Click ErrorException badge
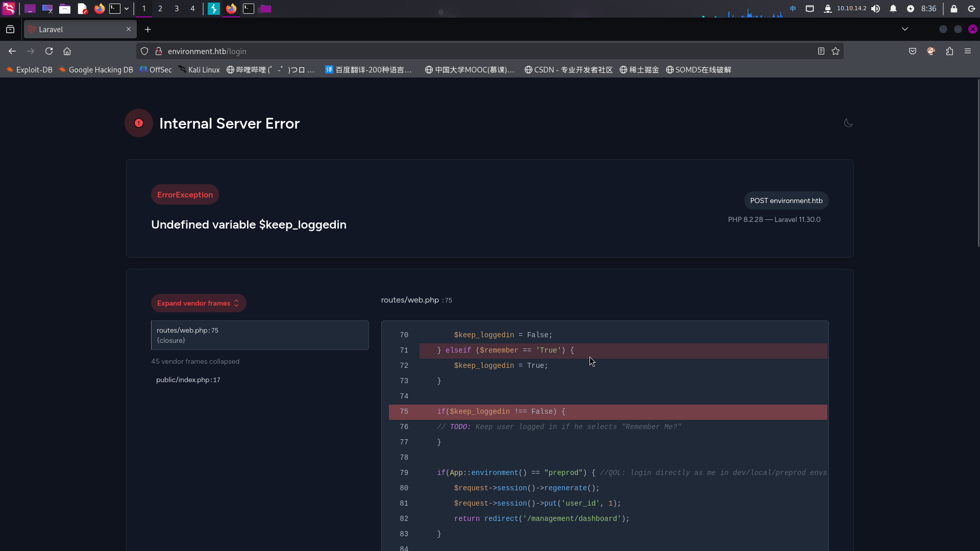Image resolution: width=980 pixels, height=551 pixels. click(x=185, y=194)
